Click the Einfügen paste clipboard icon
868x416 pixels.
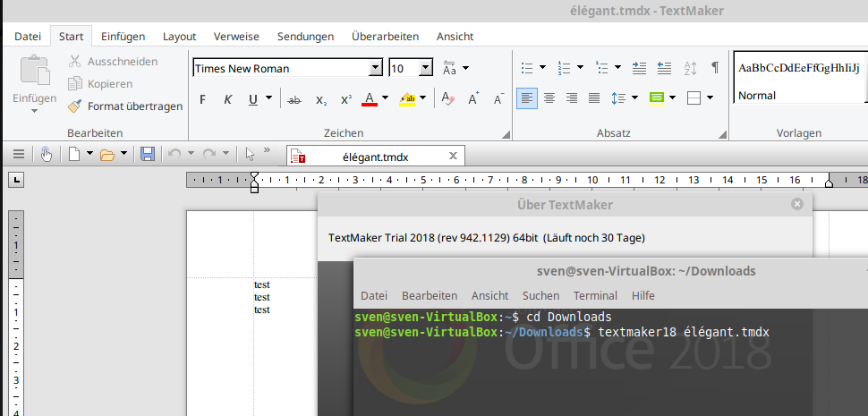[x=36, y=71]
